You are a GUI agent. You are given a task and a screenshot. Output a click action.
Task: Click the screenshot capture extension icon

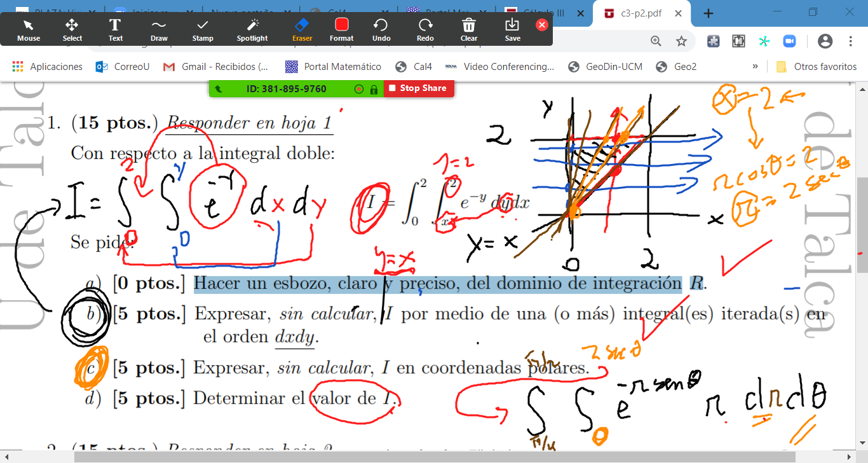pos(738,41)
